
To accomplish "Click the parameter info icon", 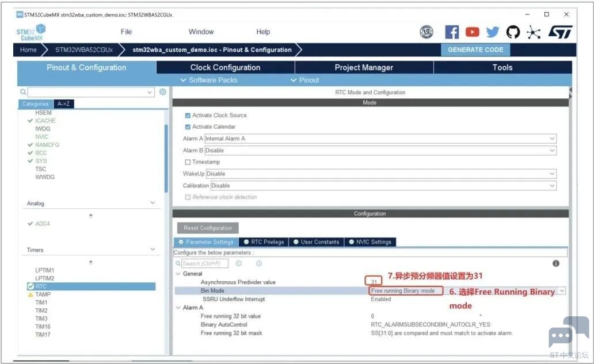I will point(556,263).
